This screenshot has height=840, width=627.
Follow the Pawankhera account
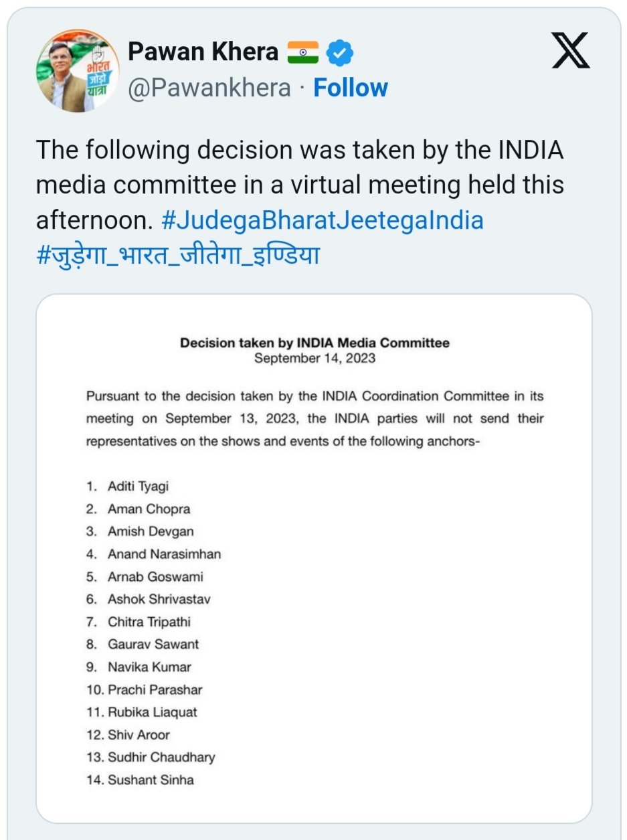(351, 88)
